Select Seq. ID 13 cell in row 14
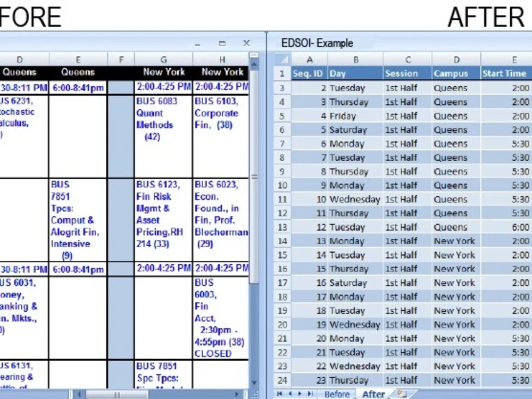This screenshot has height=399, width=532. 310,241
